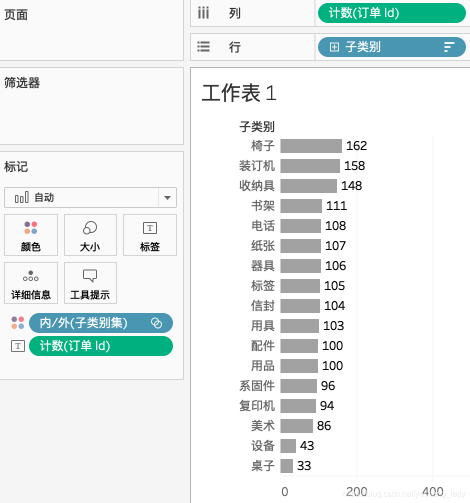
Task: Select the 器具 row label
Action: (x=263, y=266)
